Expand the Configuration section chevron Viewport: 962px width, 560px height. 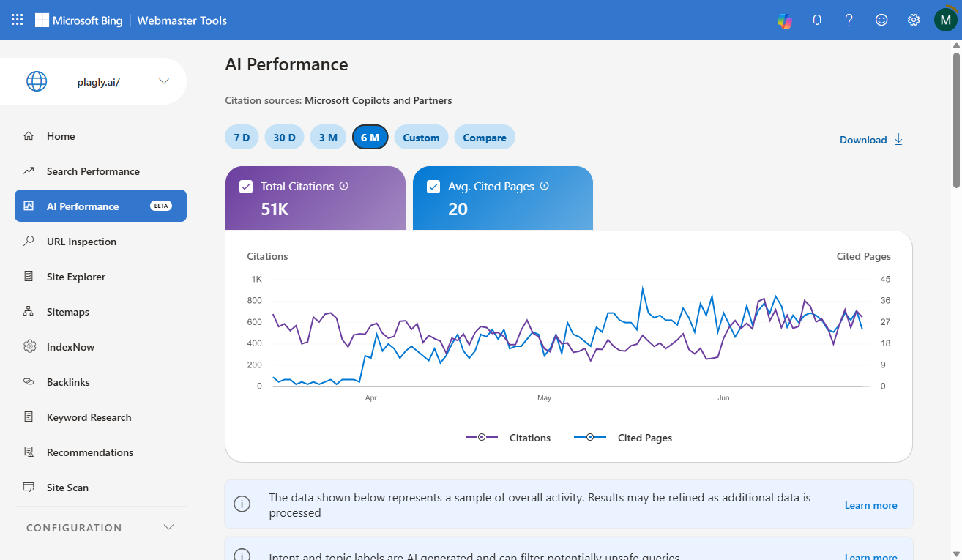click(168, 527)
